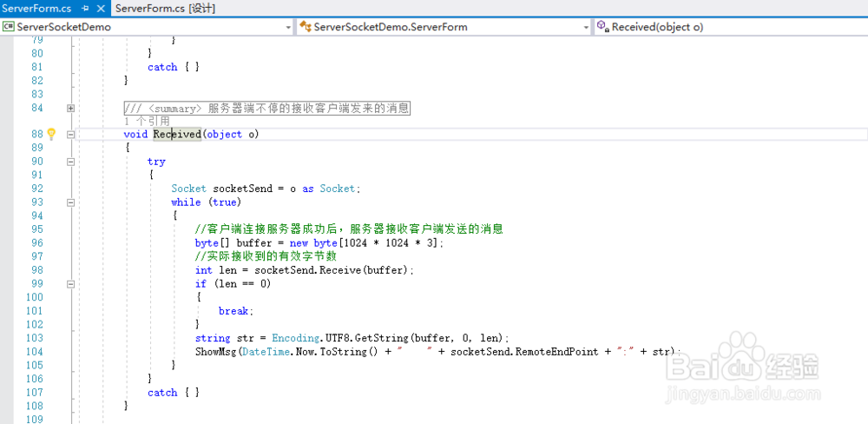Pin the active ServerForm.cs tab

pyautogui.click(x=85, y=9)
